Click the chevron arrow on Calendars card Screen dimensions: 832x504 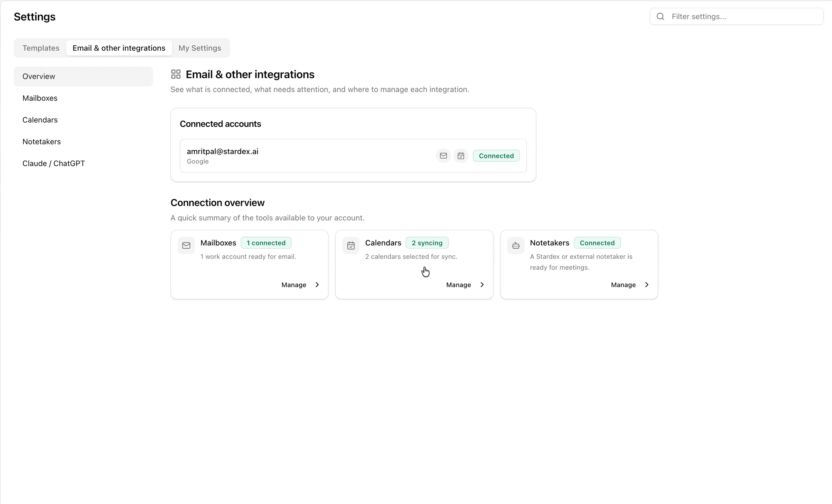click(x=482, y=285)
